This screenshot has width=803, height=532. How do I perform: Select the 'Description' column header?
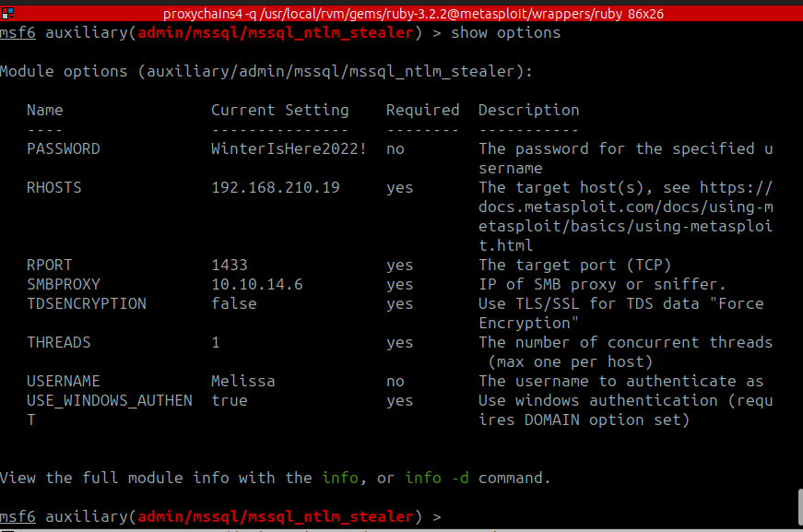point(529,110)
